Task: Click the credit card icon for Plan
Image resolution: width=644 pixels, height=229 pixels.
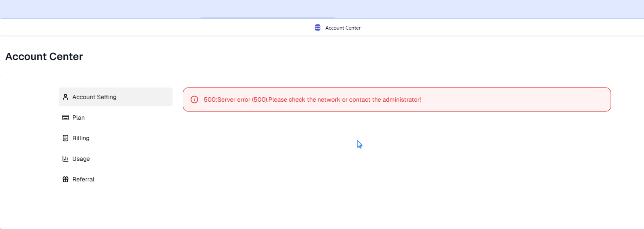Action: click(x=66, y=118)
